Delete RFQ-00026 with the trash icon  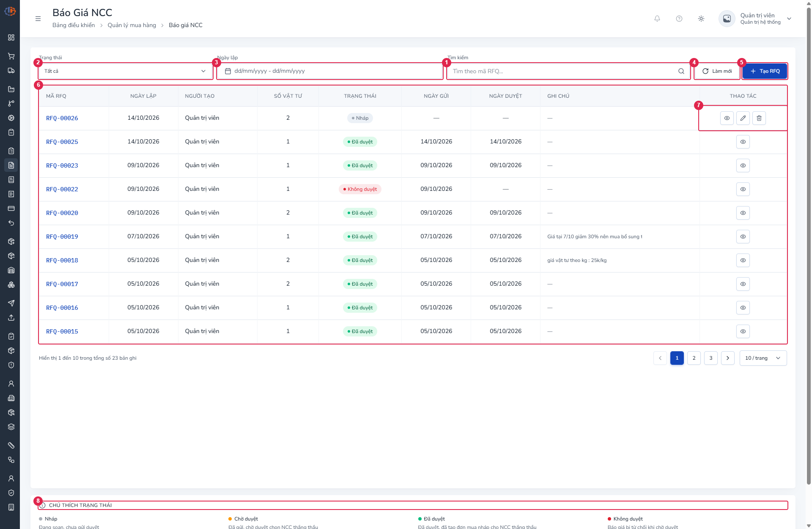click(759, 118)
